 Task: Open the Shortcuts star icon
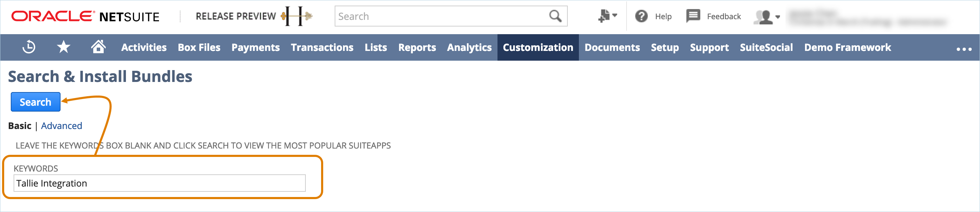(64, 47)
